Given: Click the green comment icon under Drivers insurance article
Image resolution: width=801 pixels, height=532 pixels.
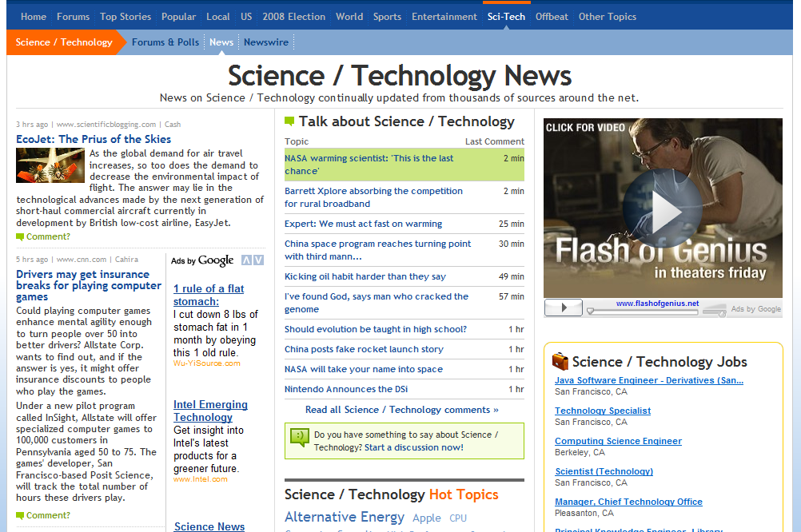Looking at the screenshot, I should click(20, 516).
